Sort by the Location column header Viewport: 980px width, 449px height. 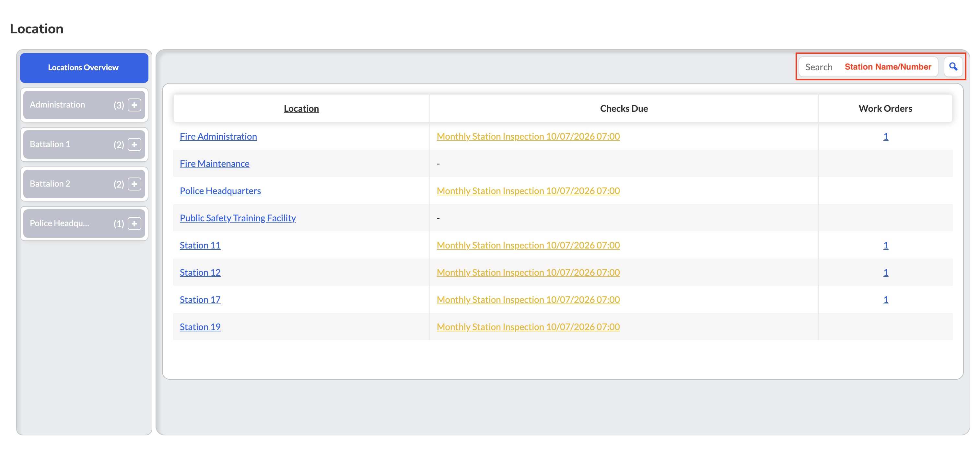(301, 108)
